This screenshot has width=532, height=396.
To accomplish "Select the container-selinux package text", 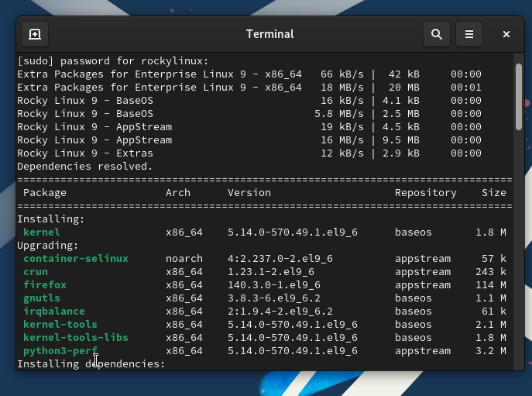I will 76,259.
